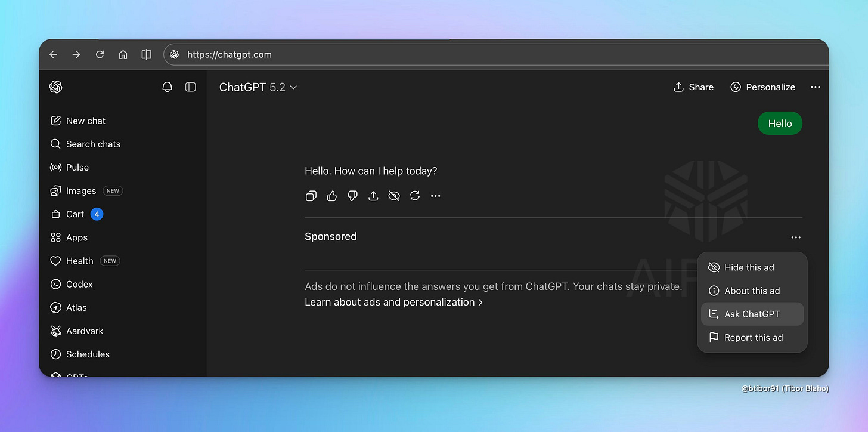The width and height of the screenshot is (868, 432).
Task: Open Codex in the sidebar
Action: click(x=71, y=284)
